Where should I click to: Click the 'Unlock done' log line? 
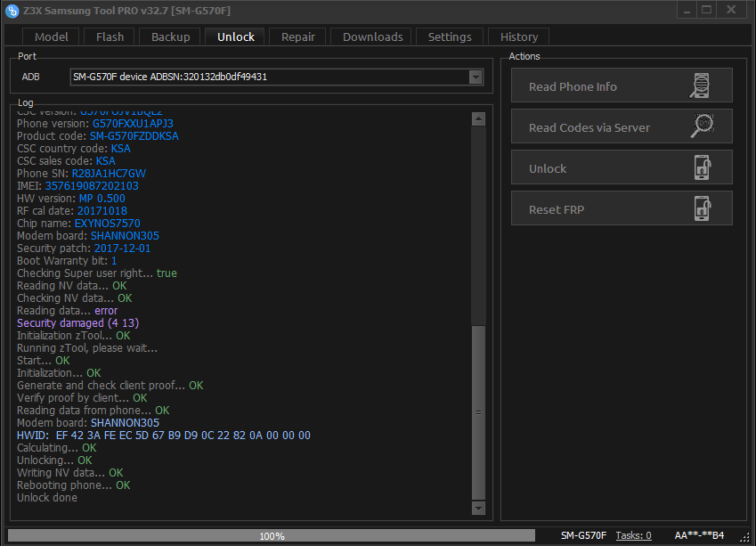[47, 498]
